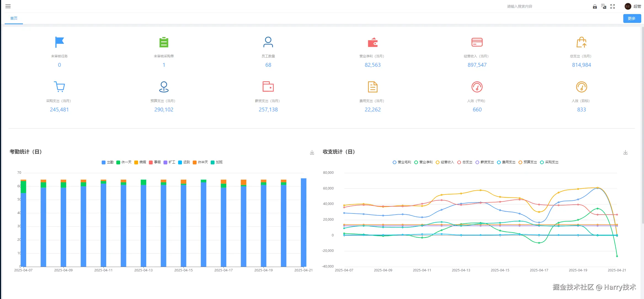This screenshot has height=299, width=644.
Task: Toggle fullscreen mode icon
Action: (612, 6)
